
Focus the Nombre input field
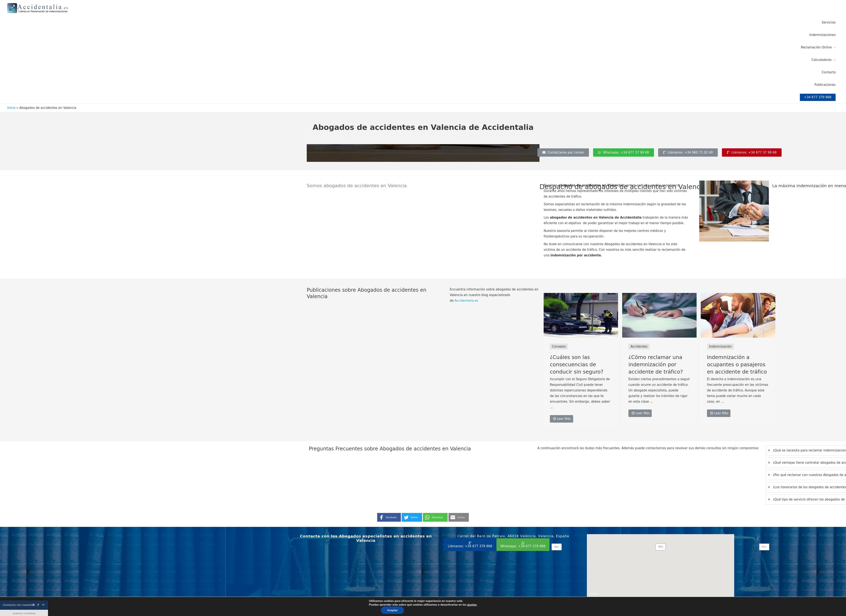[557, 547]
